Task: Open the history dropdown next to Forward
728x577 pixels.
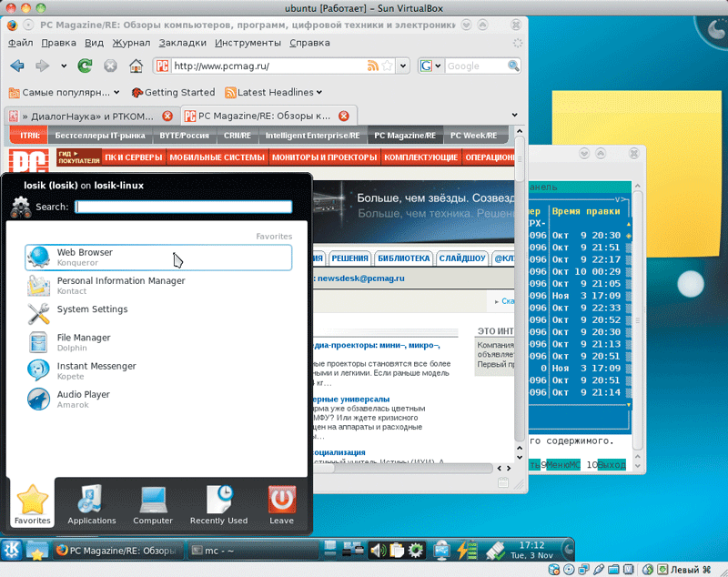Action: 64,66
